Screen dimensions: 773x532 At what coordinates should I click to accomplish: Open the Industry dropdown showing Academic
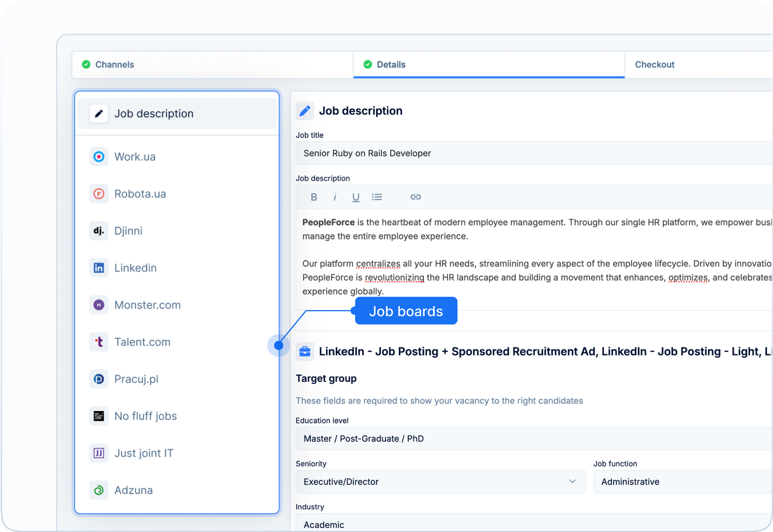534,523
